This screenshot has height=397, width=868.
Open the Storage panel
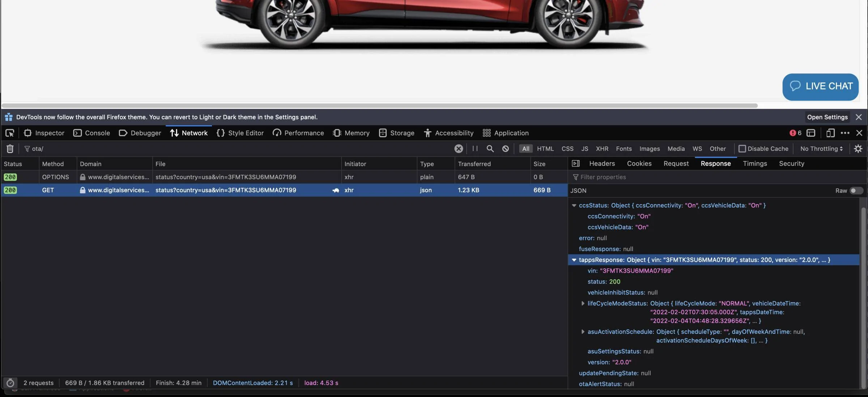pos(397,133)
